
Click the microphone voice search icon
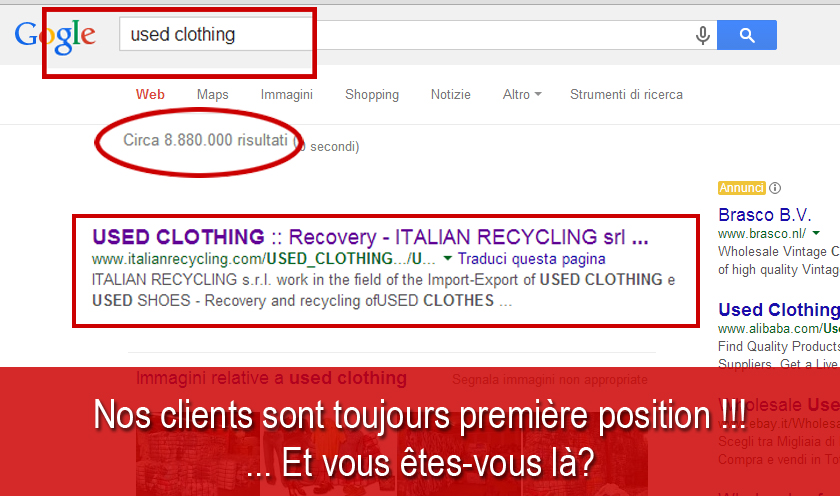(702, 35)
